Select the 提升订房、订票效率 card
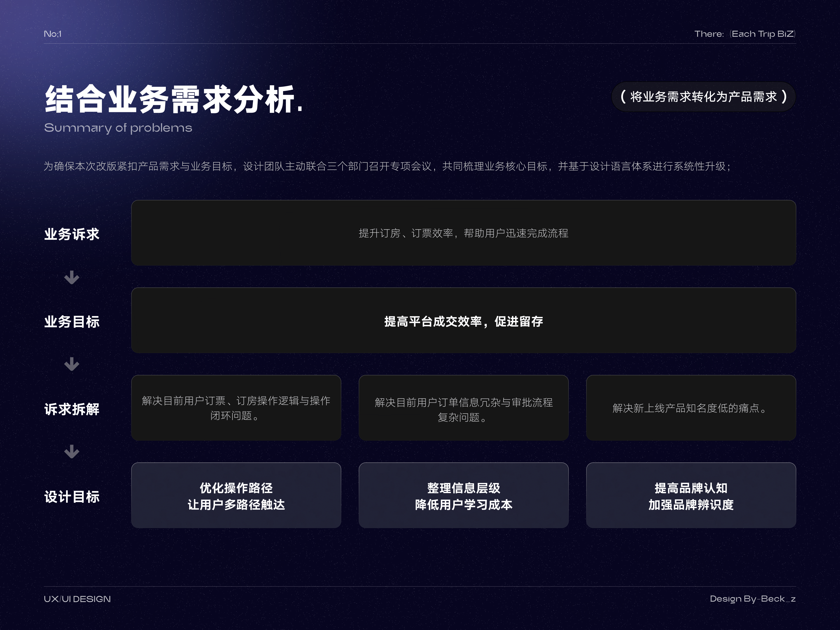 point(463,233)
